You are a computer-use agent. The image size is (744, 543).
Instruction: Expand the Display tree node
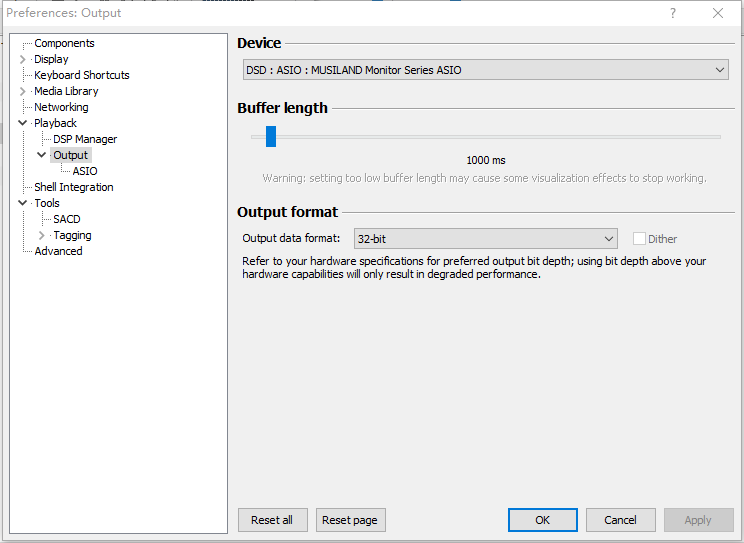tap(23, 59)
